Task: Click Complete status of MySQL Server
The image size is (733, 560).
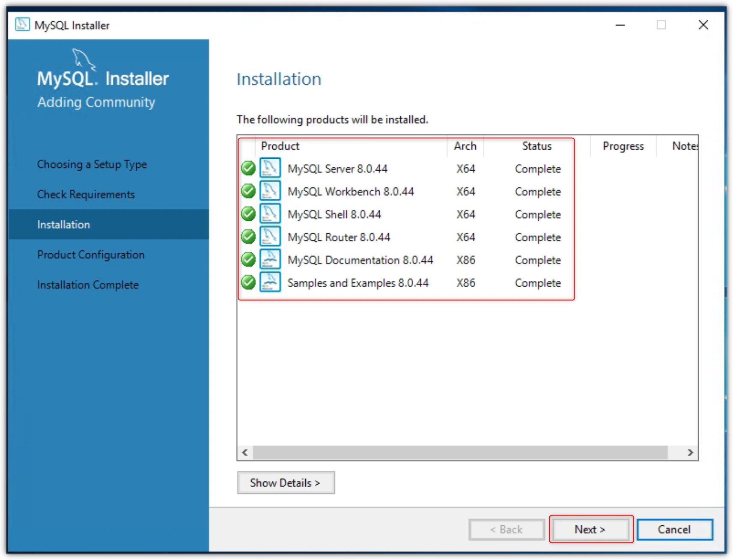Action: [538, 169]
